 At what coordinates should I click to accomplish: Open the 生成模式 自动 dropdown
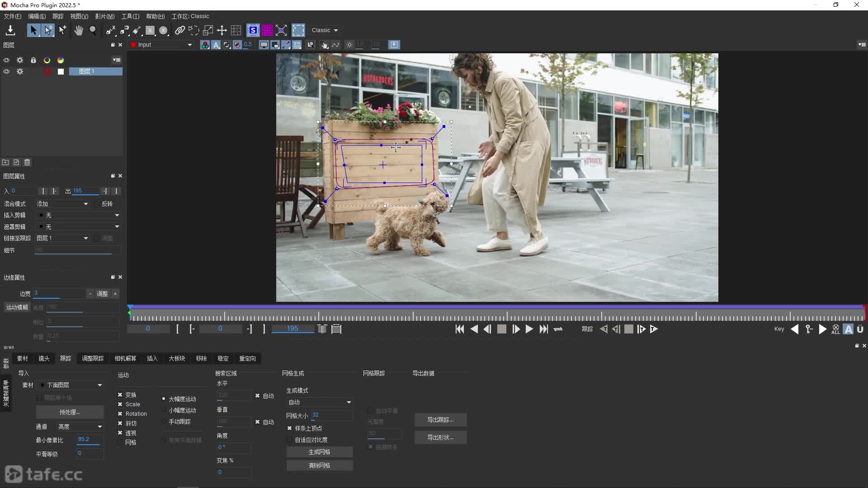pos(320,402)
